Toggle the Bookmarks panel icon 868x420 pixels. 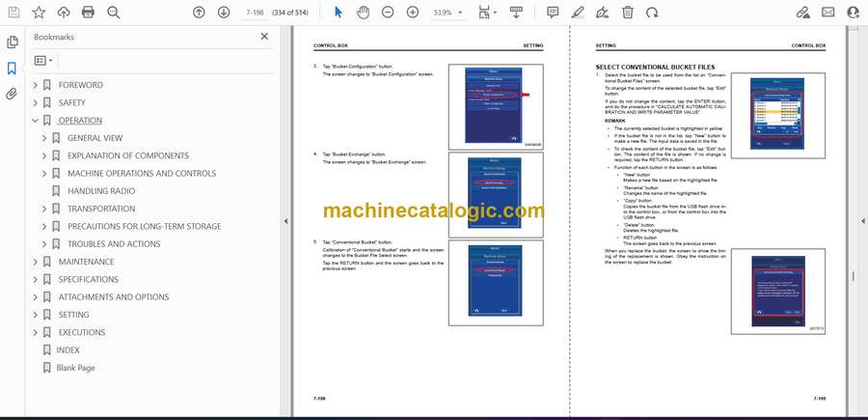12,69
